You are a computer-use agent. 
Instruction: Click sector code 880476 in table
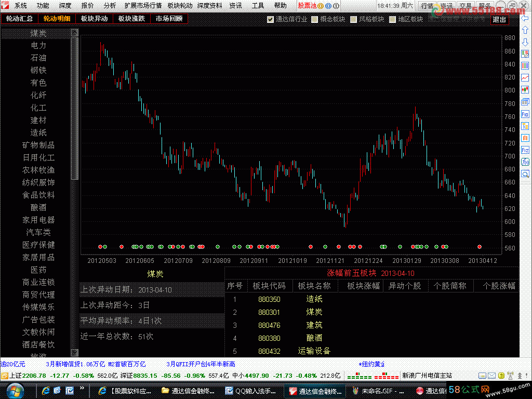coord(269,325)
